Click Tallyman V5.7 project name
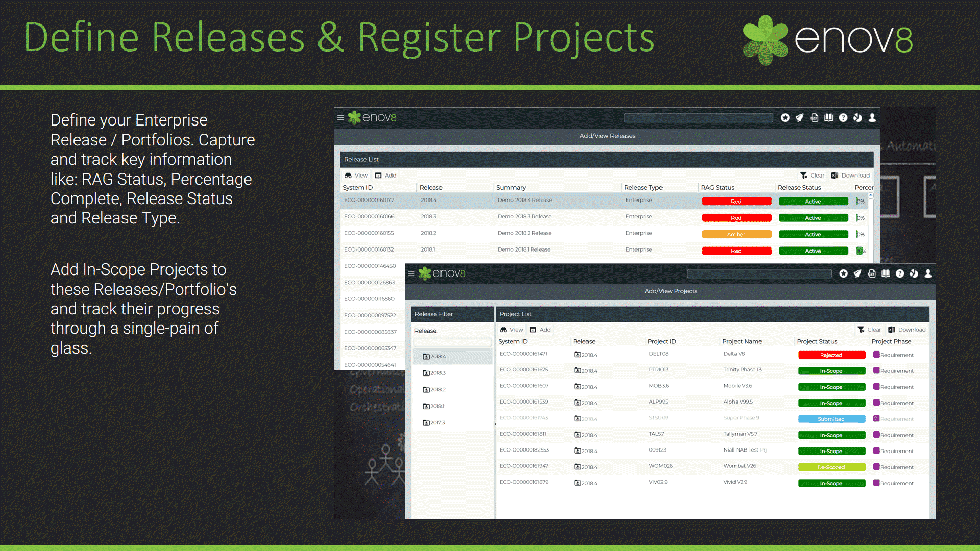This screenshot has width=980, height=551. pos(740,434)
